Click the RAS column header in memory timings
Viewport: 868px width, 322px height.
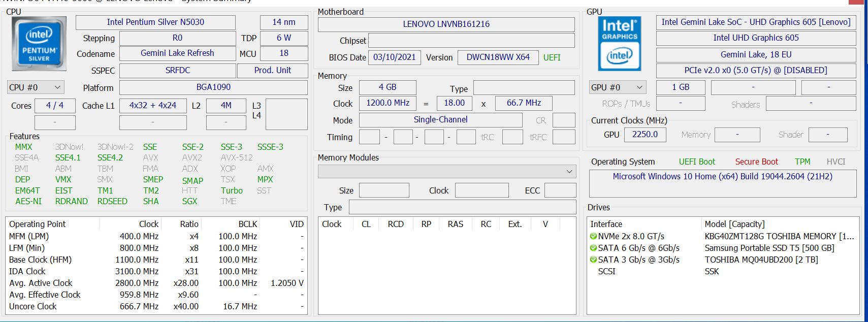[x=455, y=224]
